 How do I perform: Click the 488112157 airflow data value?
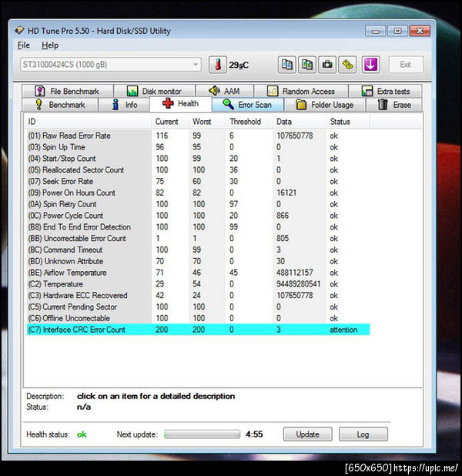click(294, 273)
